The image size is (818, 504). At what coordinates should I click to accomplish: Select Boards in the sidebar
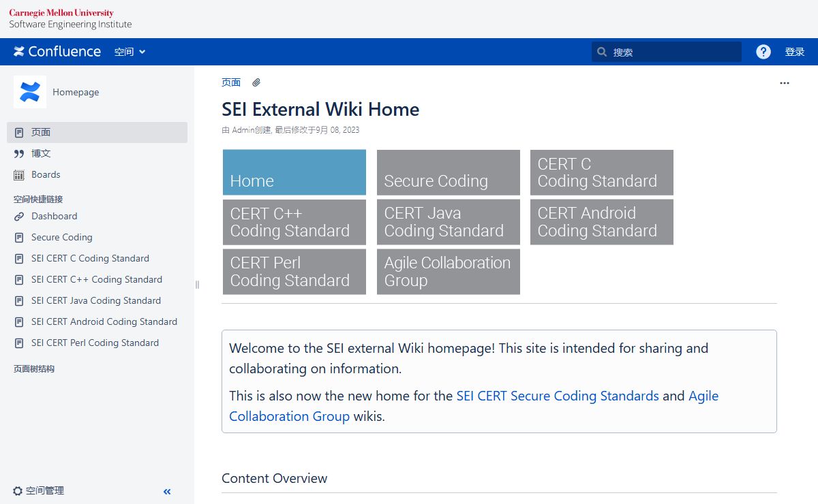97,174
